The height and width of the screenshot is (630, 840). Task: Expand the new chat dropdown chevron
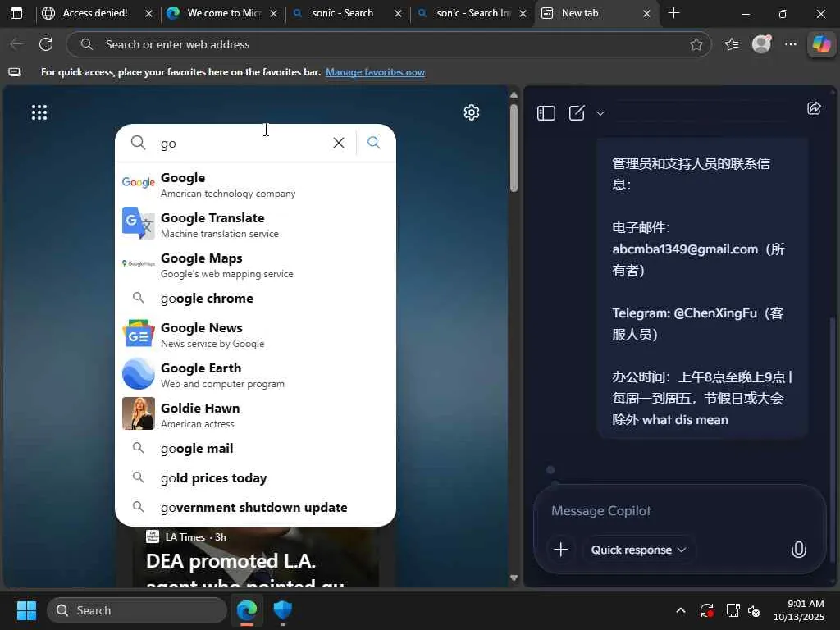pos(600,113)
